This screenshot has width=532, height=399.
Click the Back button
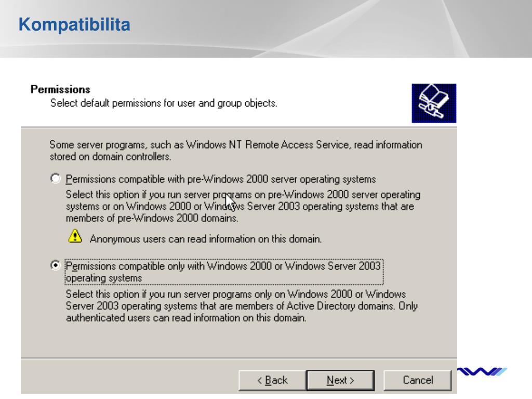pyautogui.click(x=272, y=380)
